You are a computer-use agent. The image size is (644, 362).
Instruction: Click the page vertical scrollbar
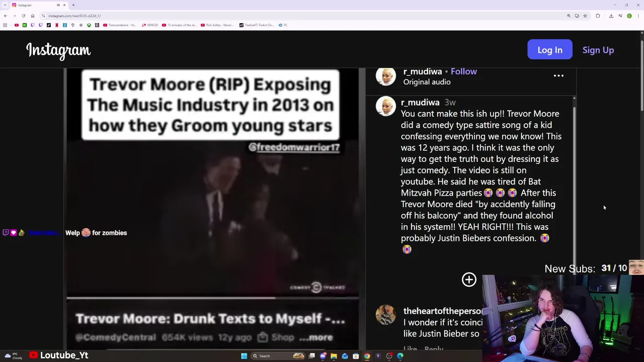pos(642,75)
